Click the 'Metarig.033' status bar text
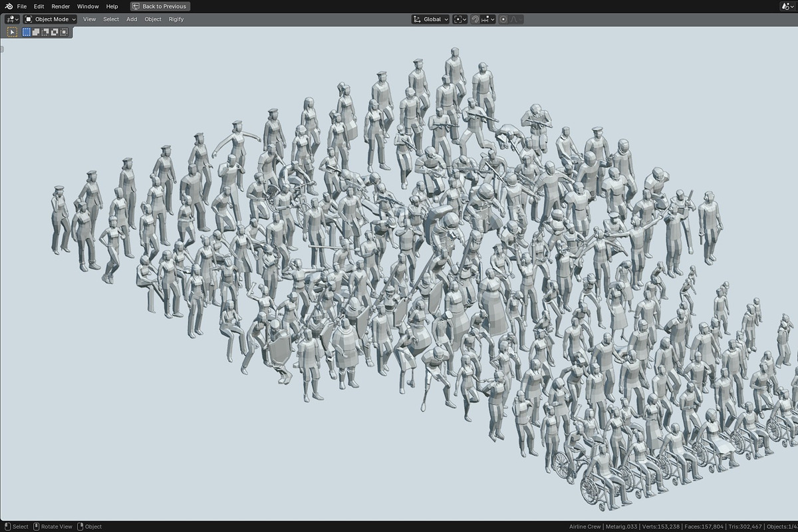 point(620,527)
